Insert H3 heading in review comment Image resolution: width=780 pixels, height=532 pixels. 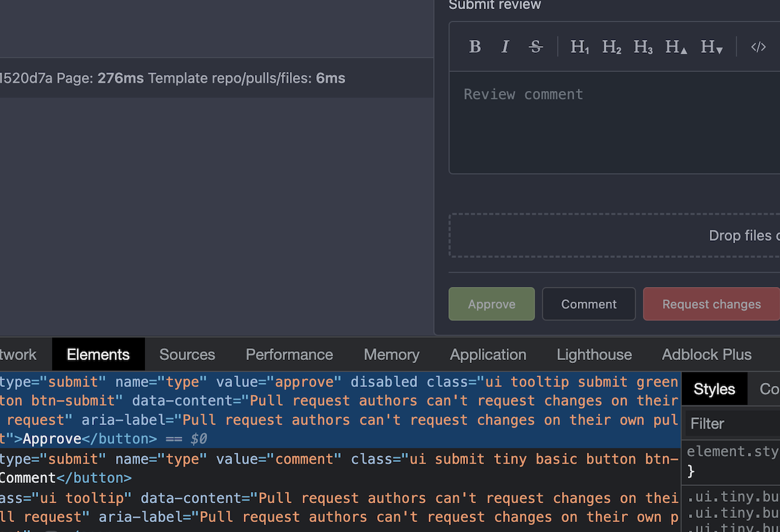[x=643, y=47]
